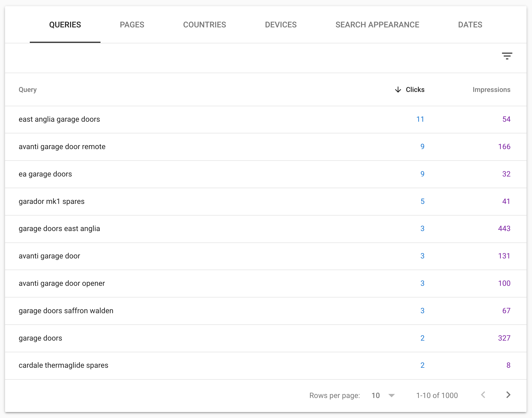Sort by the Query column header
This screenshot has height=418, width=532.
click(x=28, y=90)
